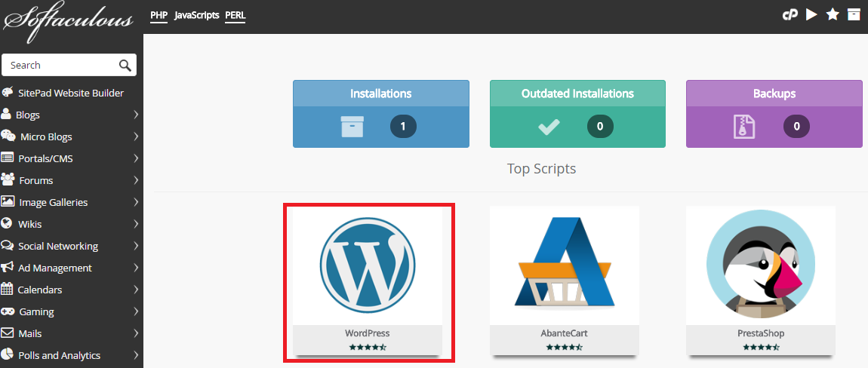This screenshot has width=868, height=368.
Task: Open the Installations panel header
Action: click(381, 94)
